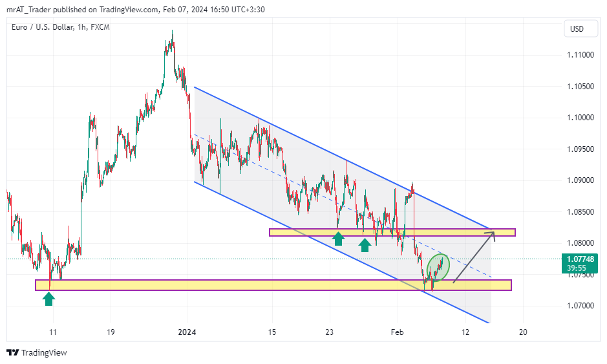Click the Feb date axis label
This screenshot has height=364, width=607.
coord(397,332)
